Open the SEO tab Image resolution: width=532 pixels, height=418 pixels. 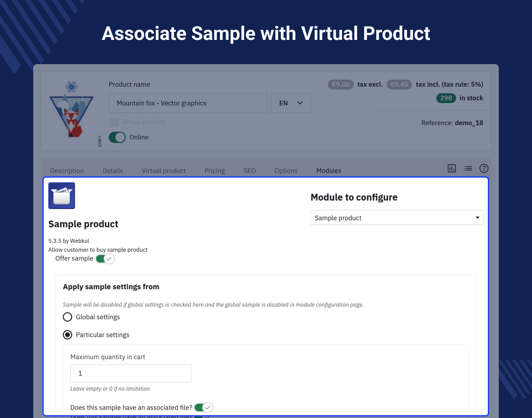249,171
